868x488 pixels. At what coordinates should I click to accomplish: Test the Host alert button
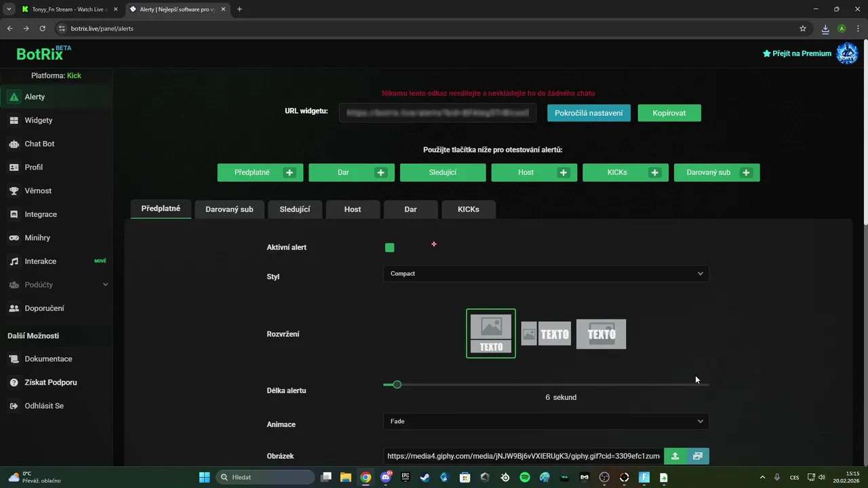click(534, 173)
